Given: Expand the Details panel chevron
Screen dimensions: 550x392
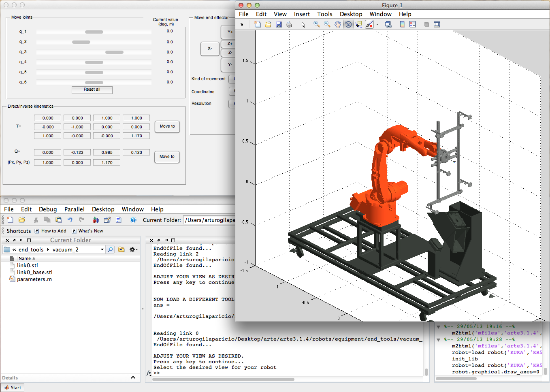Looking at the screenshot, I should coord(133,377).
